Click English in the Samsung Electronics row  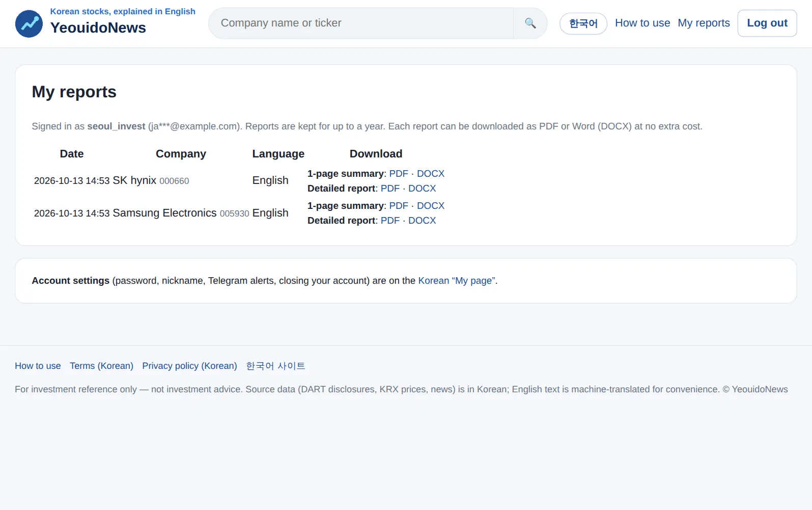[270, 213]
